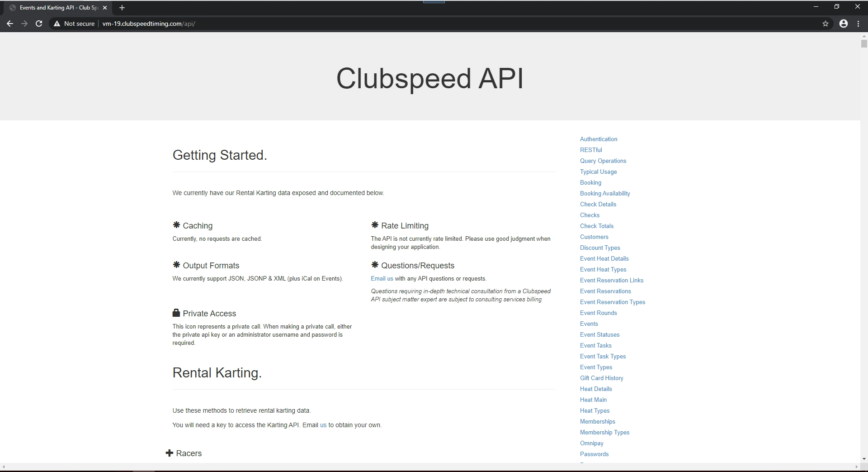
Task: Go to Heat Types link
Action: [x=594, y=411]
